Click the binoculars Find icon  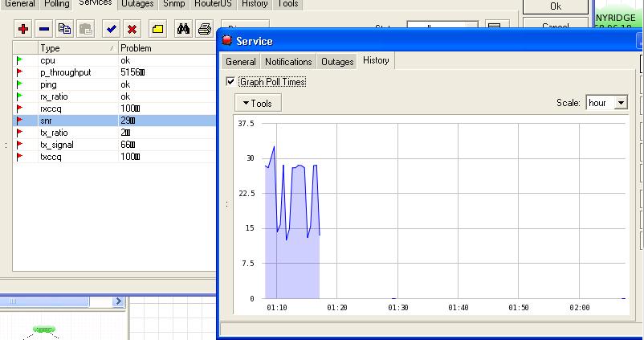tap(183, 29)
